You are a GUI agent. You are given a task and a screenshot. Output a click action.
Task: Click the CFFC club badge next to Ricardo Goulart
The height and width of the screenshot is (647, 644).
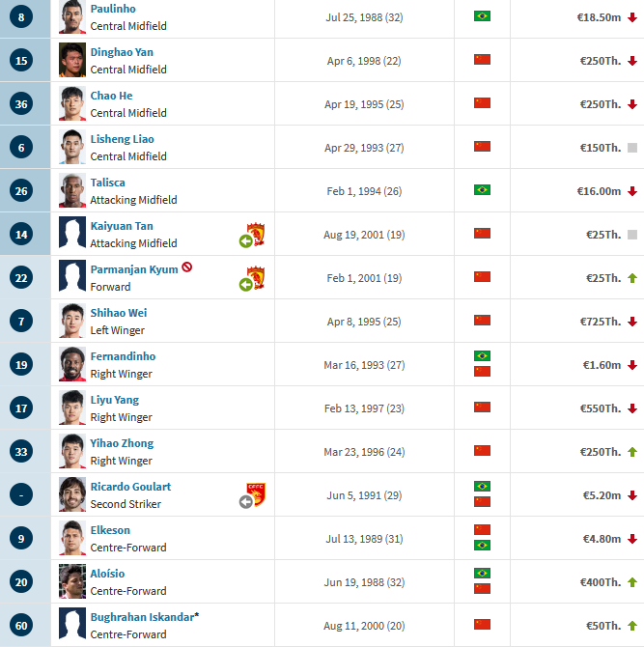point(256,494)
